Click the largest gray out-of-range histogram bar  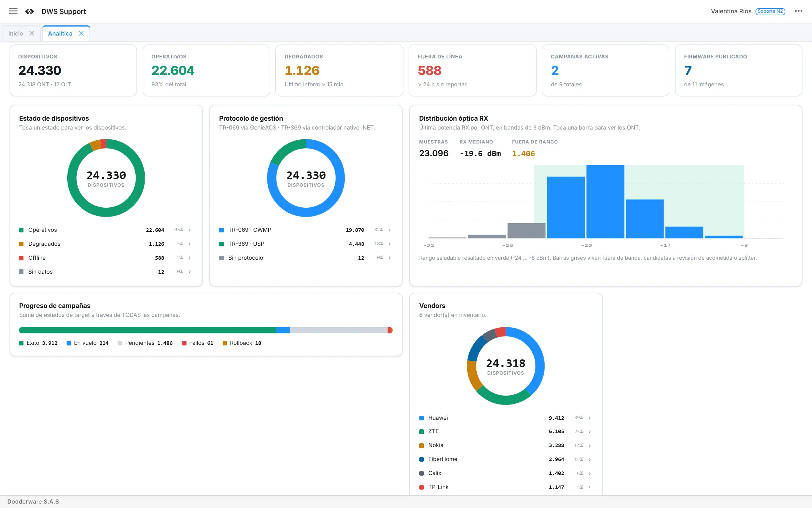[x=527, y=231]
